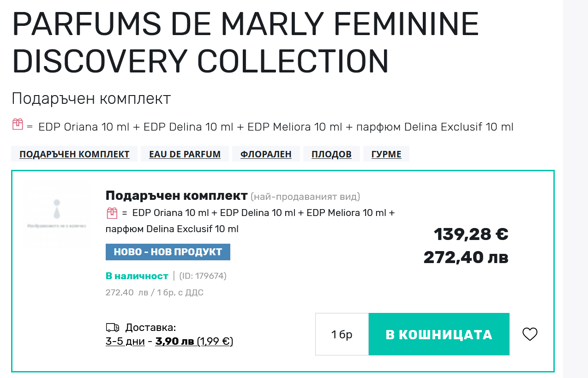Image resolution: width=588 pixels, height=378 pixels.
Task: Click the 272,40 лв bold price
Action: [466, 257]
